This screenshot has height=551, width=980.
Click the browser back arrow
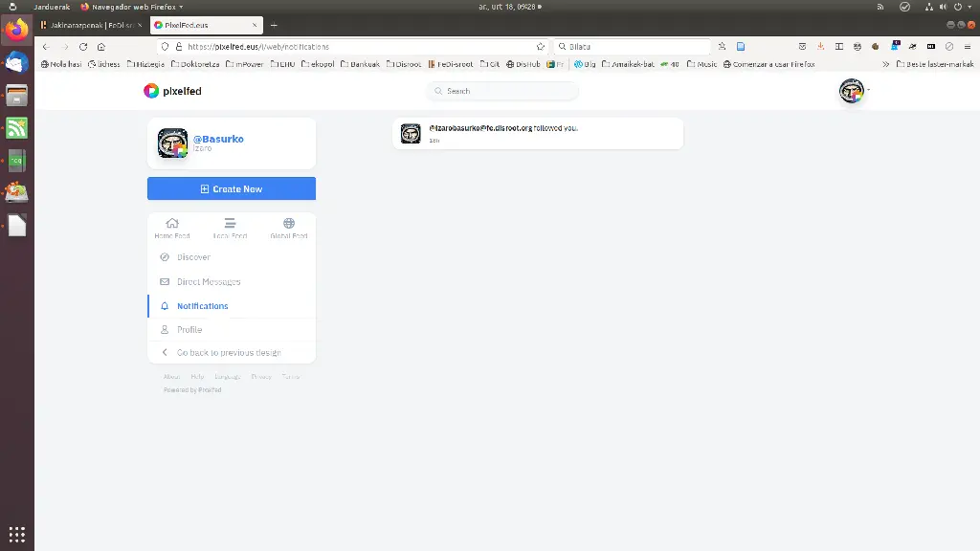(x=46, y=47)
